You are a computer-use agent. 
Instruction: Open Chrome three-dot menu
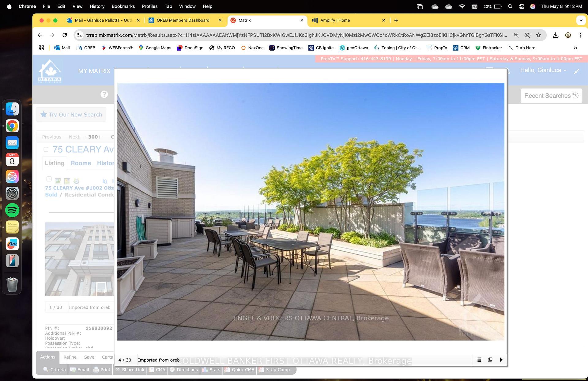click(580, 35)
